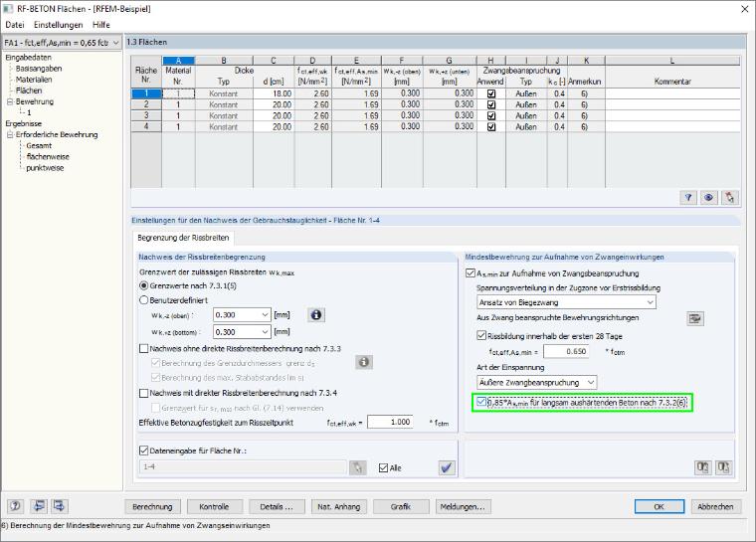Screen dimensions: 756x542
Task: Click the surface number field '1-4'
Action: (243, 467)
